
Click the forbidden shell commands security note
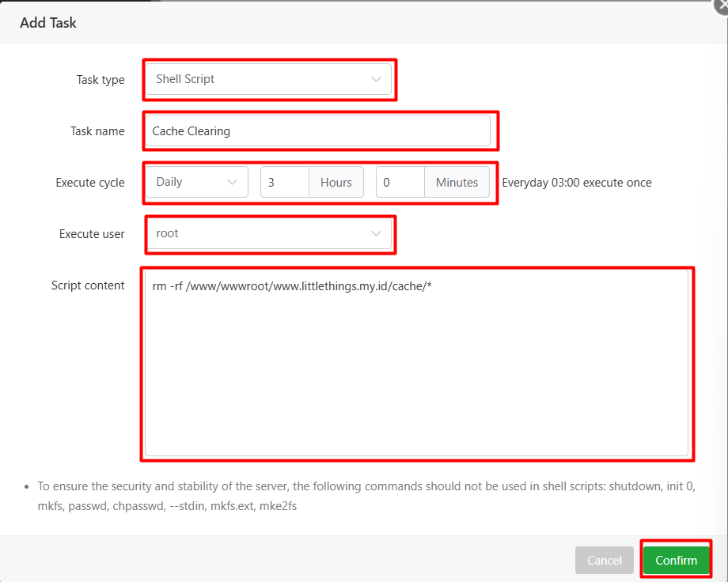click(364, 495)
